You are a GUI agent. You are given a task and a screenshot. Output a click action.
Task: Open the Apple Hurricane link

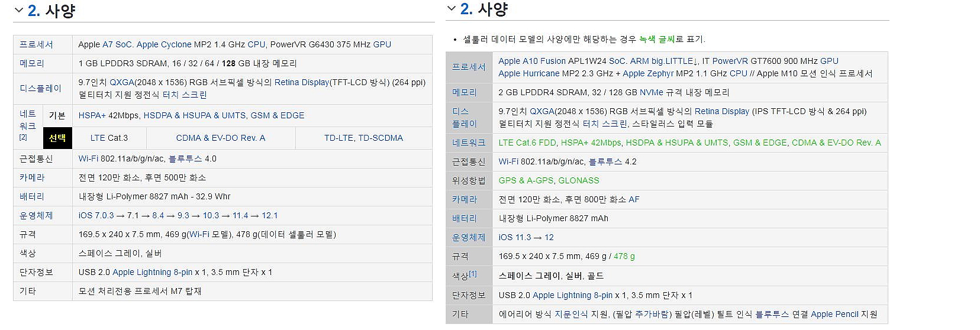tap(529, 73)
